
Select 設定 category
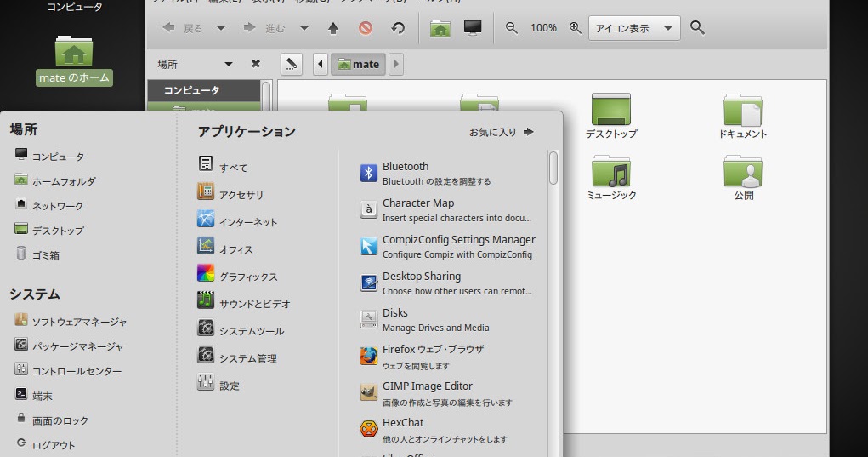pos(218,383)
